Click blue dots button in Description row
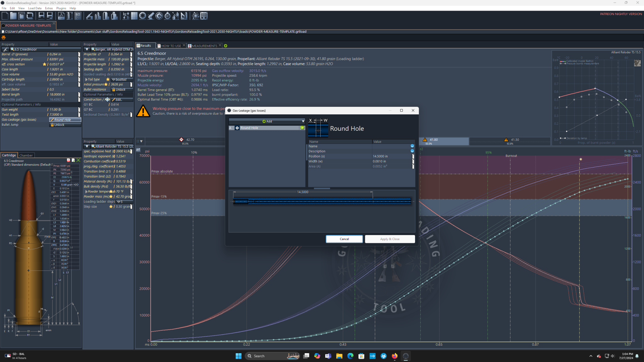Viewport: 644px width, 362px height. tap(412, 151)
